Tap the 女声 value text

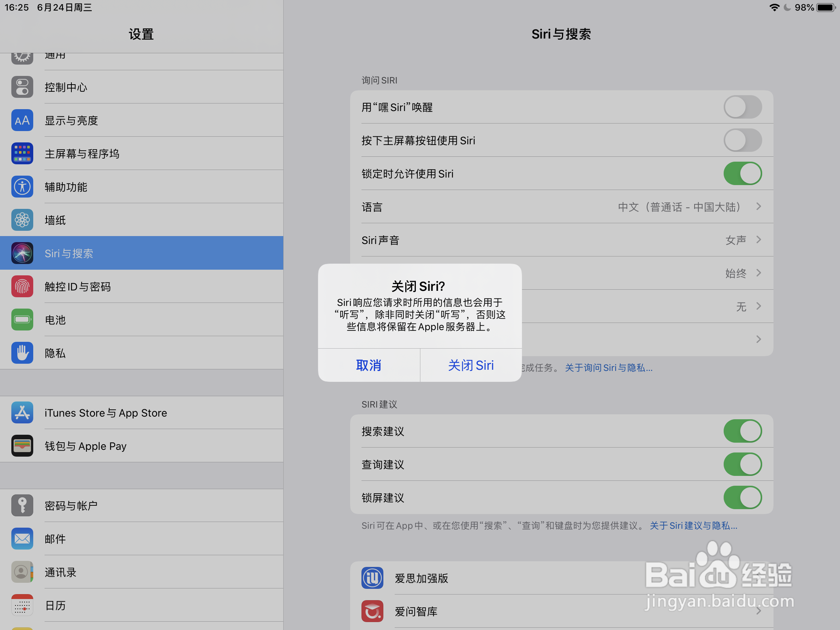pyautogui.click(x=736, y=240)
